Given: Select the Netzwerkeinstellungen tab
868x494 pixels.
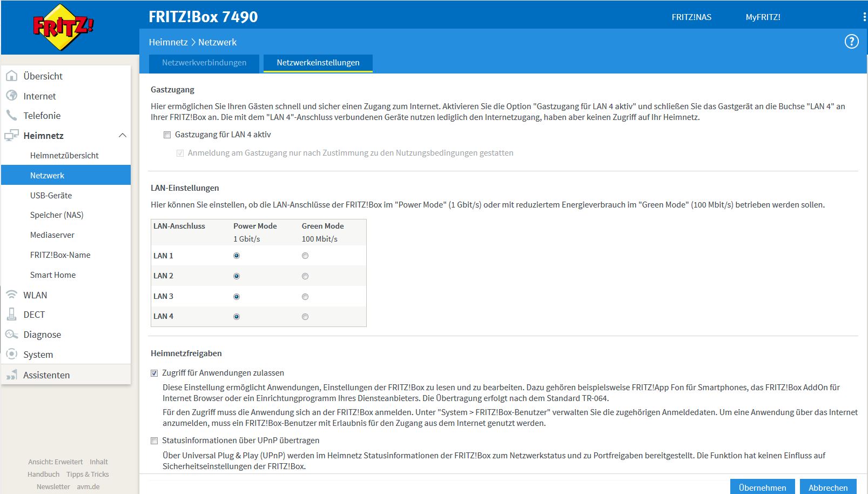Looking at the screenshot, I should tap(318, 63).
